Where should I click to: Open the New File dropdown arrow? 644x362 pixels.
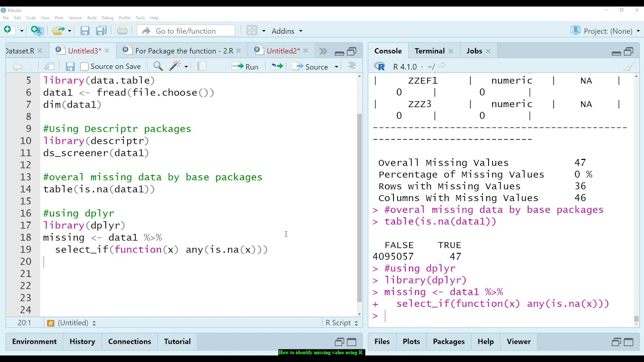coord(22,31)
